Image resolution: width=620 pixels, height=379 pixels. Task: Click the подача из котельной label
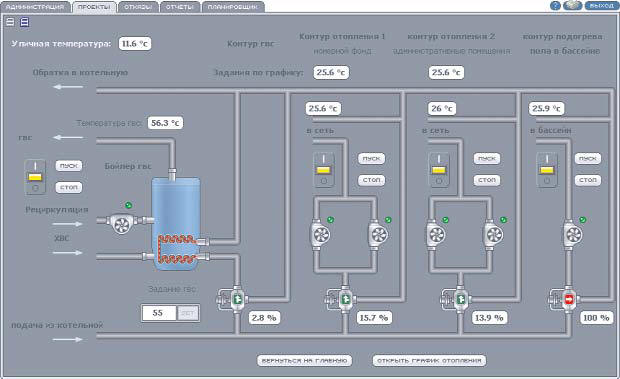(57, 325)
